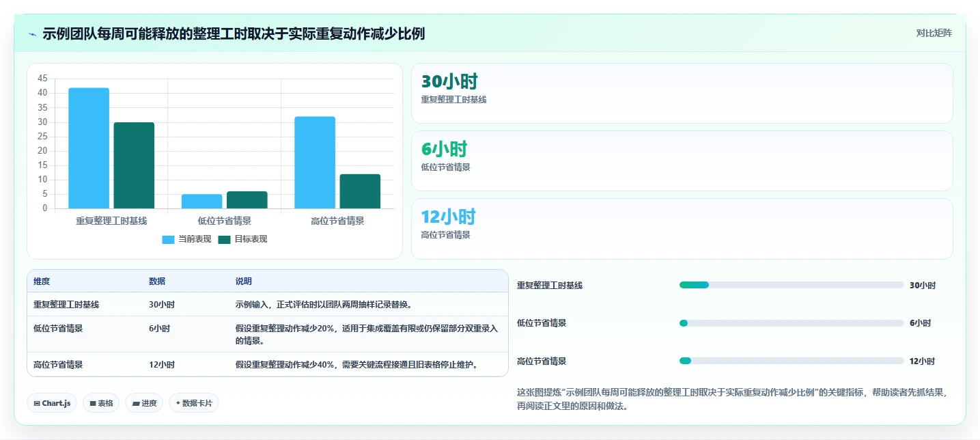The image size is (980, 440).
Task: Click 重复整理工时基线 in the table's first row
Action: pyautogui.click(x=66, y=305)
